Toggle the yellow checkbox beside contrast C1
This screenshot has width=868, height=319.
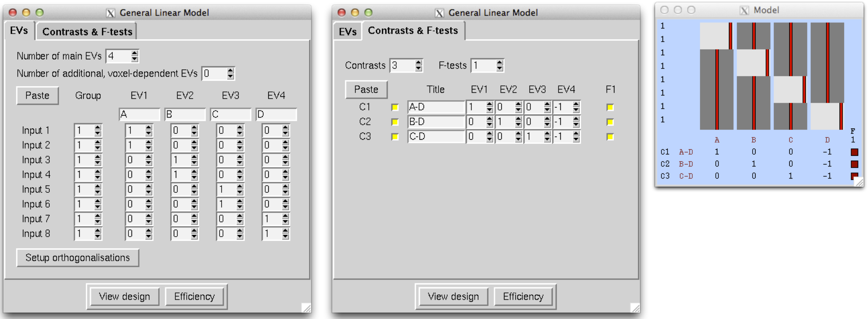(395, 107)
